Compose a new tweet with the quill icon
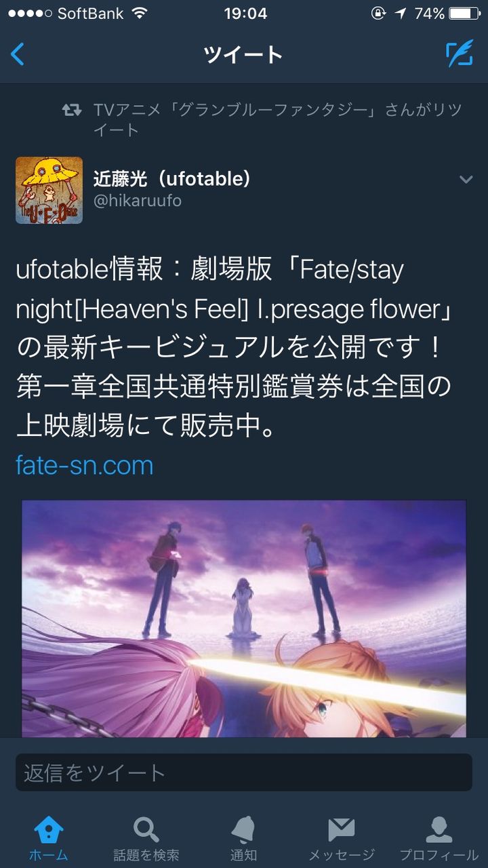488x868 pixels. point(460,54)
